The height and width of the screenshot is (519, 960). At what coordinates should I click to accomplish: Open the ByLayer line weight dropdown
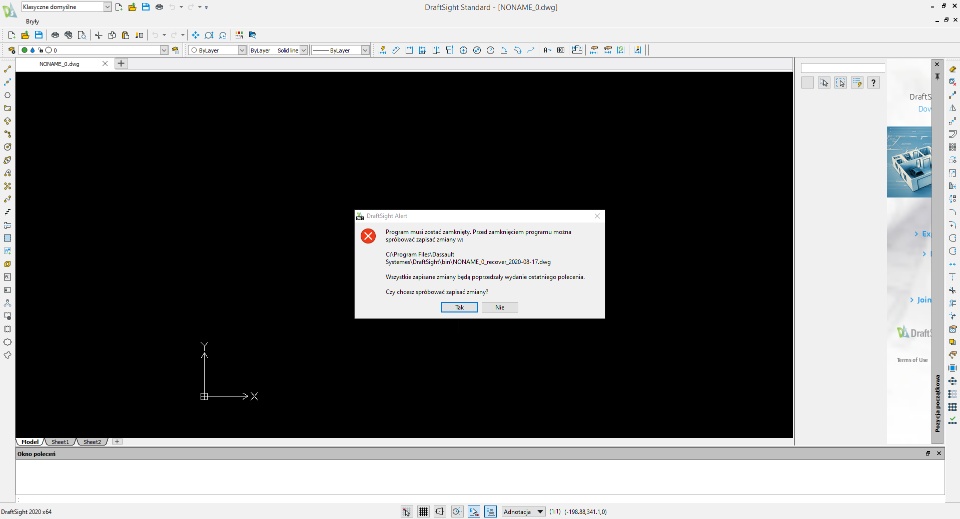click(x=365, y=50)
